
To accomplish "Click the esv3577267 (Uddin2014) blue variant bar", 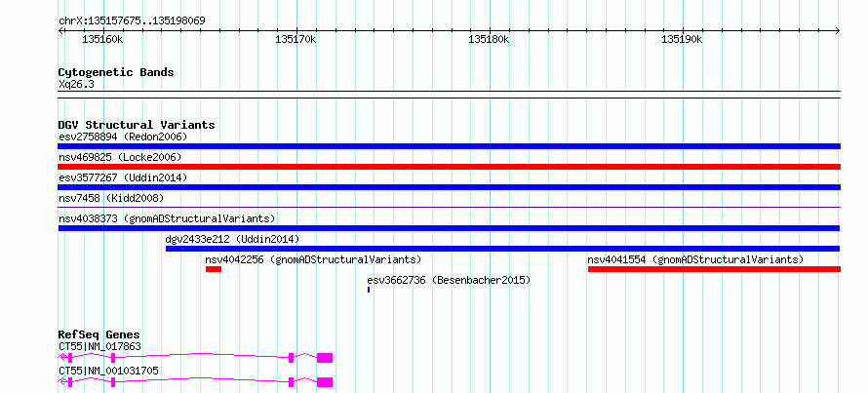I will tap(449, 187).
